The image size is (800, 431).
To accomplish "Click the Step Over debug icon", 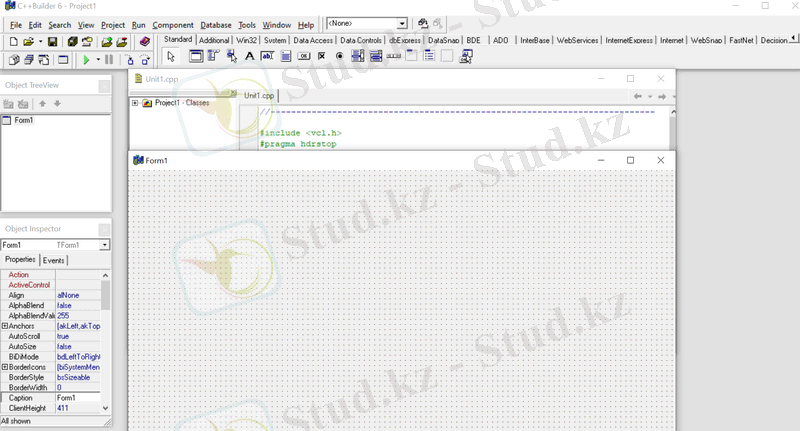I will tap(145, 60).
